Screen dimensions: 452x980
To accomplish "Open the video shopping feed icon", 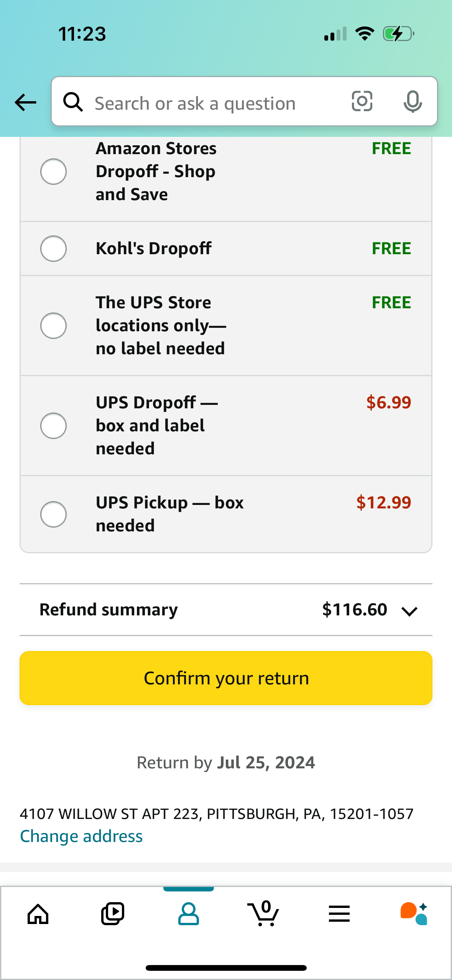I will pos(113,913).
